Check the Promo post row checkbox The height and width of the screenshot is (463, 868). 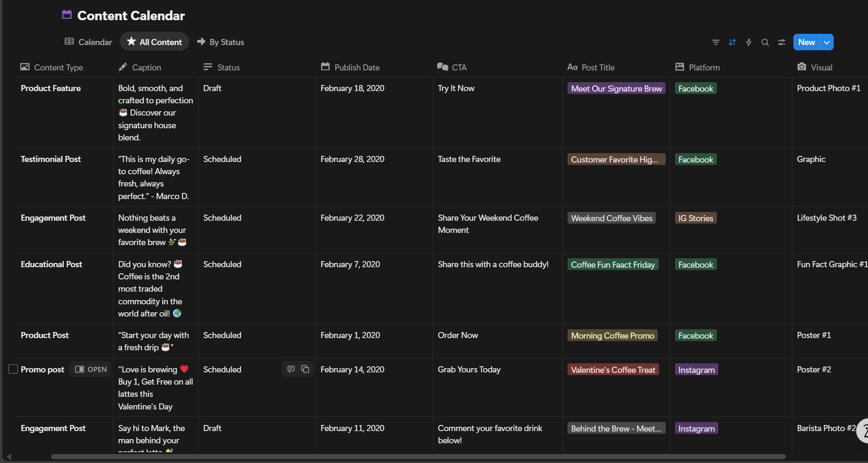point(13,369)
